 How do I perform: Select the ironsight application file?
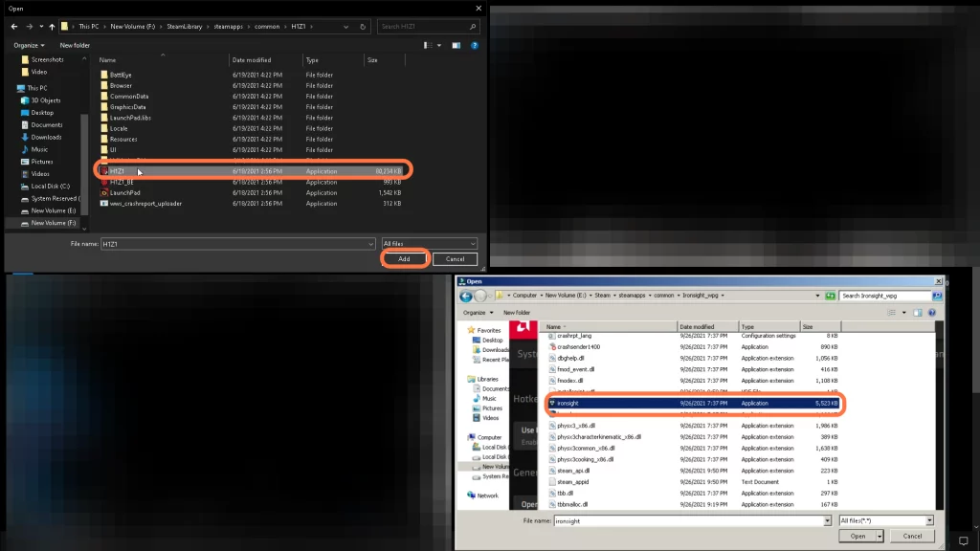coord(693,404)
